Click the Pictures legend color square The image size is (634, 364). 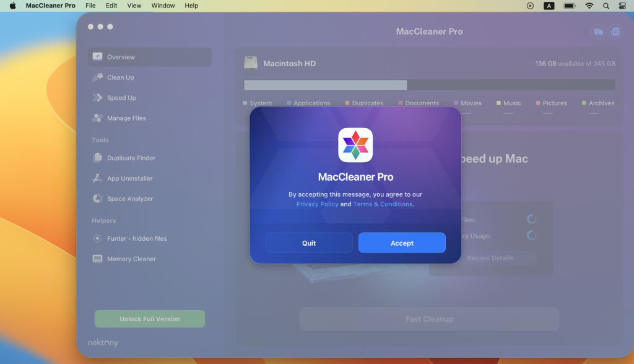538,103
